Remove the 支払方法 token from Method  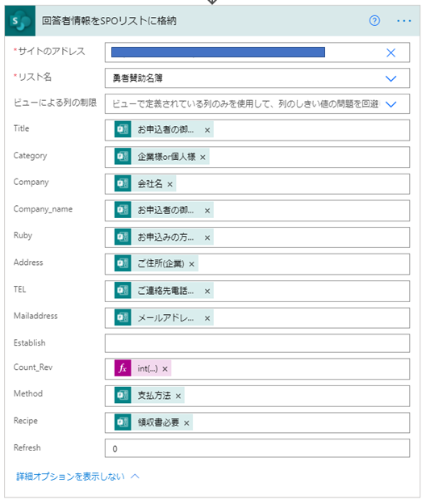click(x=178, y=396)
